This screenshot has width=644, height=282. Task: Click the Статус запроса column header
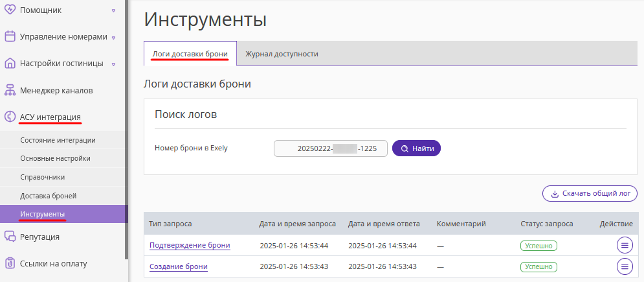point(547,224)
